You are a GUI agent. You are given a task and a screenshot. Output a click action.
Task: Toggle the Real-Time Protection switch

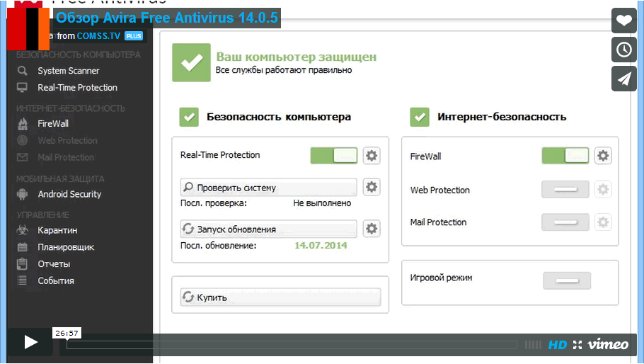click(334, 156)
